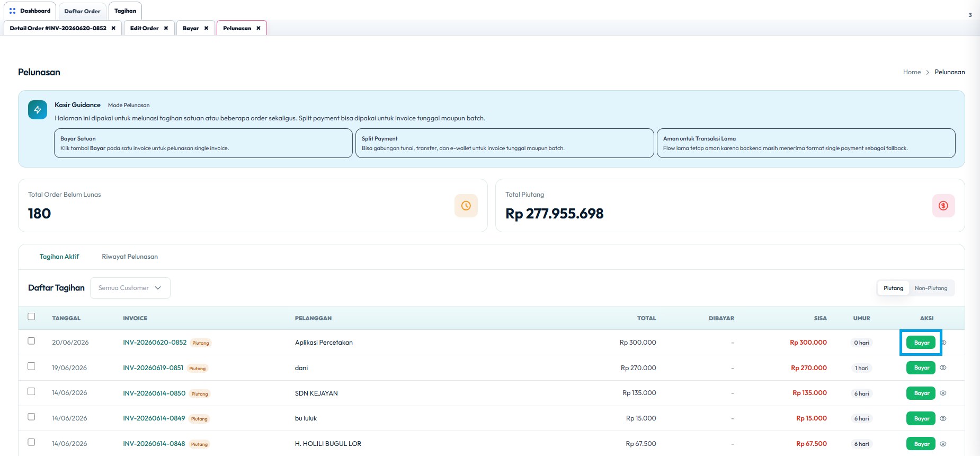Screen dimensions: 980x456
Task: Click Bayar for dani's invoice
Action: coord(921,367)
